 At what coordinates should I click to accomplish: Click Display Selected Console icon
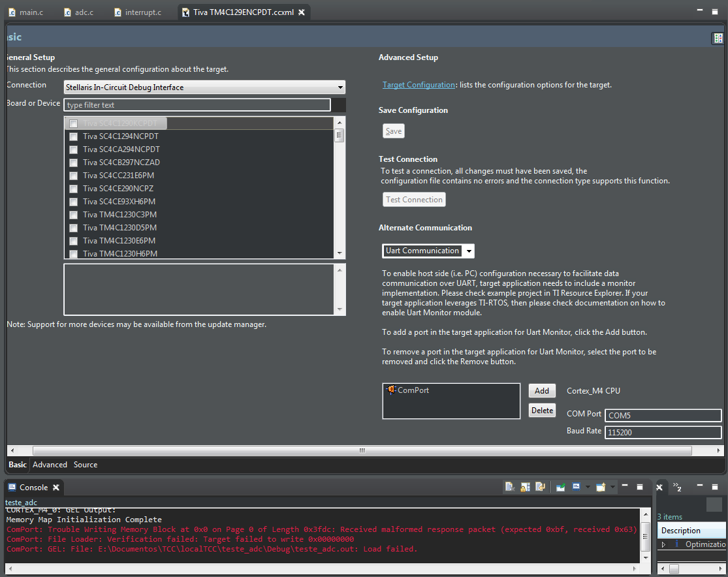(x=576, y=487)
